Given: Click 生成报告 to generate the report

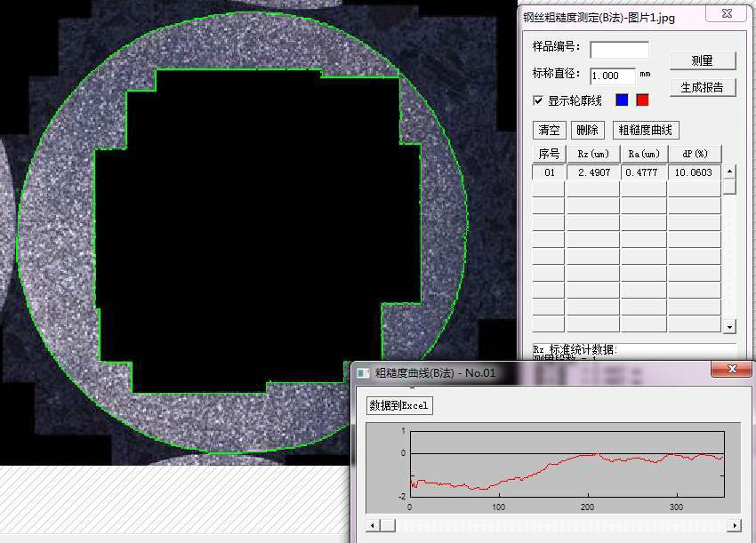Looking at the screenshot, I should point(703,87).
